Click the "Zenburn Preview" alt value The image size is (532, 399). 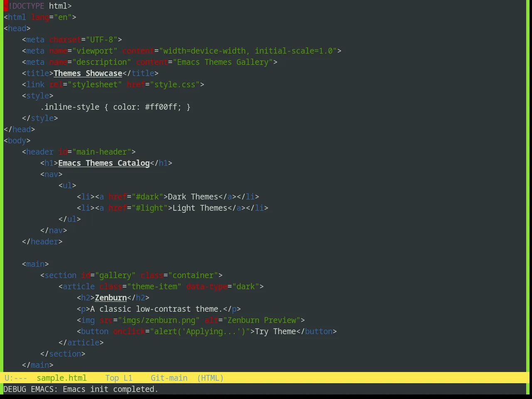coord(262,320)
